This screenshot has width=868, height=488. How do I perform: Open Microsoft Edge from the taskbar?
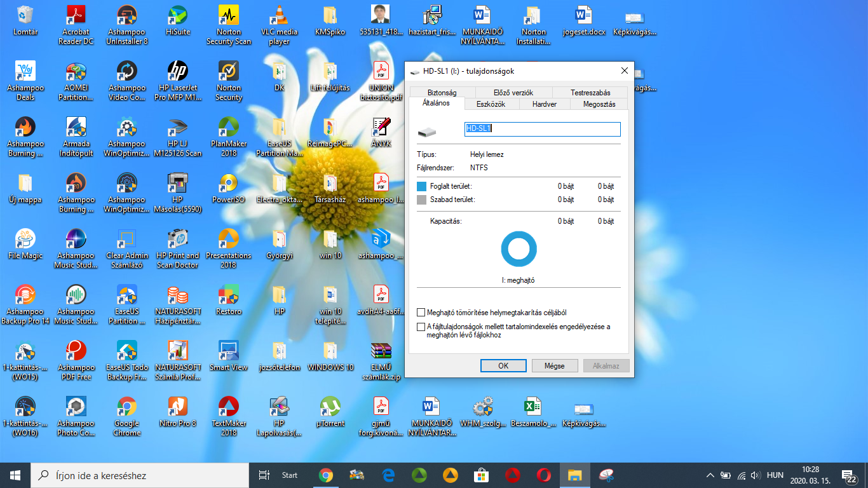pyautogui.click(x=388, y=475)
